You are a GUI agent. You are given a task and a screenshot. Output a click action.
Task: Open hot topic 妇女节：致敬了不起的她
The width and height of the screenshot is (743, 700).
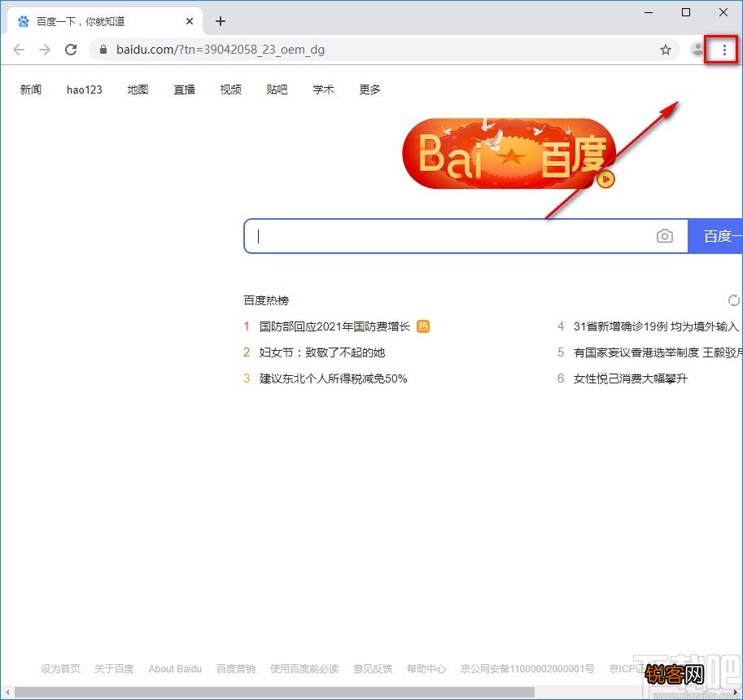[321, 352]
